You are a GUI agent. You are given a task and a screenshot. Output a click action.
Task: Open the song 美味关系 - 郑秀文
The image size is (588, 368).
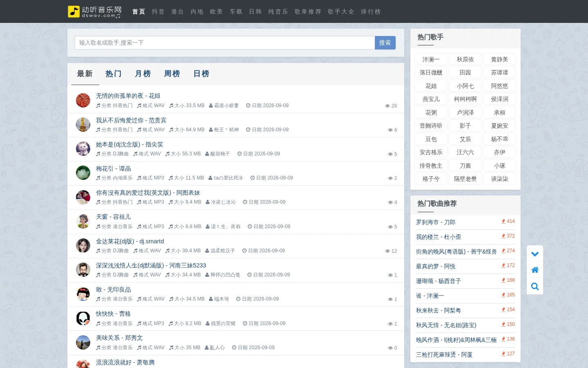point(119,338)
